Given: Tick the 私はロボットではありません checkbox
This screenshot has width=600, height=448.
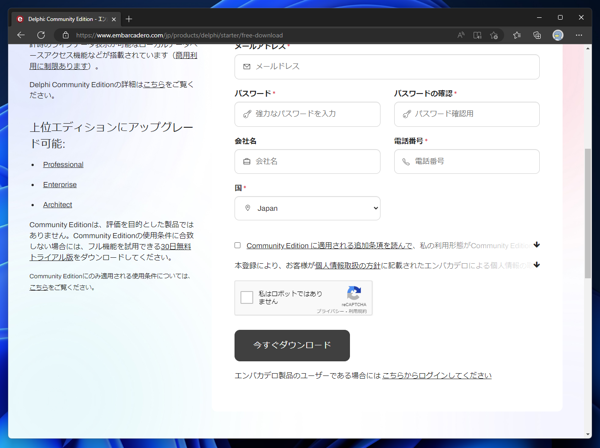Looking at the screenshot, I should tap(247, 297).
